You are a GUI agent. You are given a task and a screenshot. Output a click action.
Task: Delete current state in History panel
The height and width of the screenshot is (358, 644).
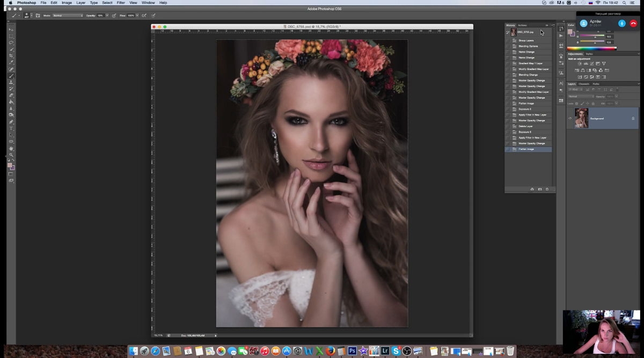point(547,189)
